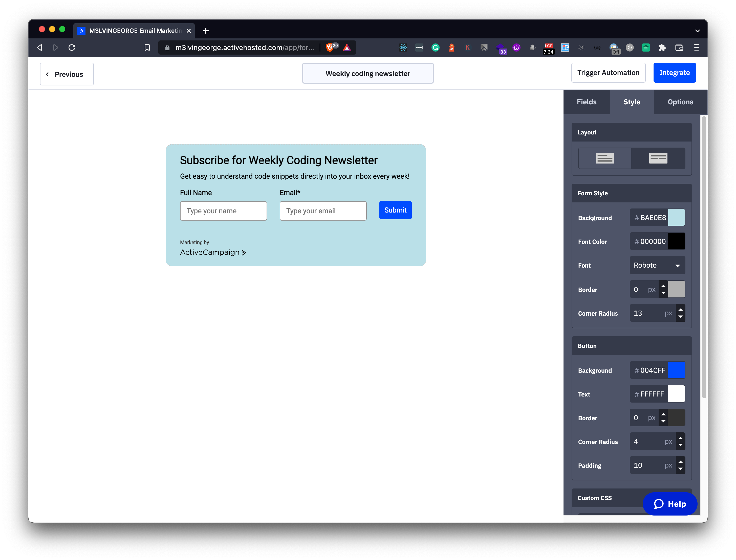The height and width of the screenshot is (560, 736).
Task: Click the red K extension icon
Action: coord(468,48)
